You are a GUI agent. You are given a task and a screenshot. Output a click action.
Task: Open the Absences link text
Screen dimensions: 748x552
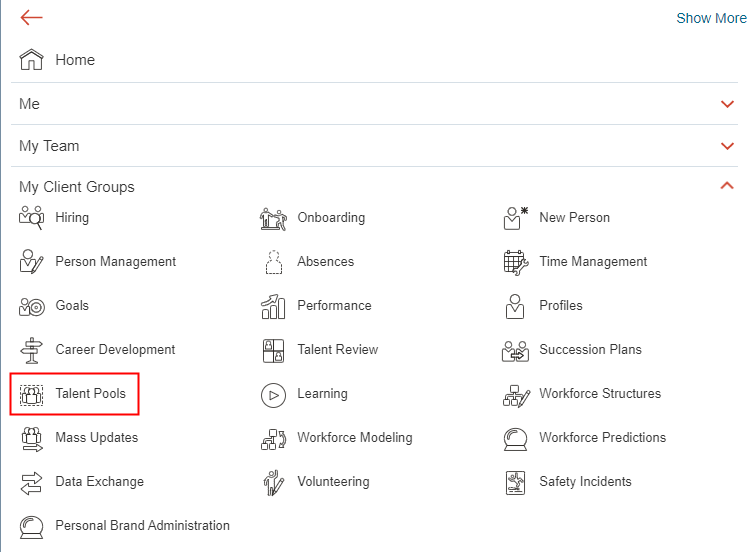pos(325,261)
